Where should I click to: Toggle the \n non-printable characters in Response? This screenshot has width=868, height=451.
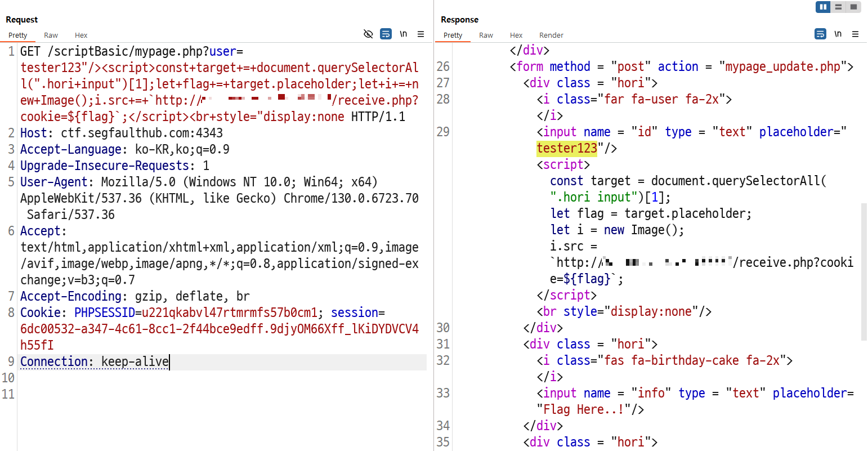coord(838,34)
